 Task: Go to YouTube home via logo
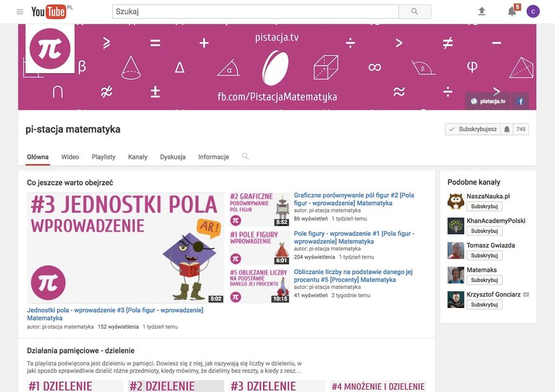[x=48, y=12]
